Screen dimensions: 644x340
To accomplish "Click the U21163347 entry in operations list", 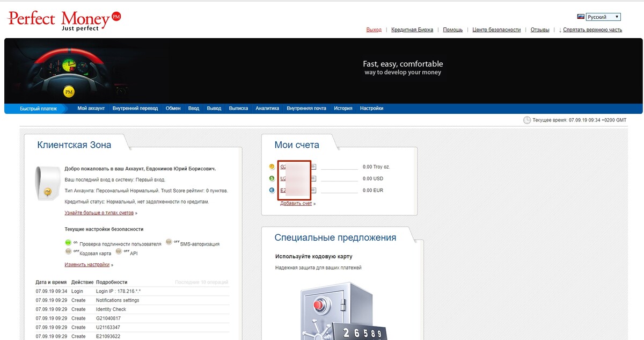I will pos(108,327).
